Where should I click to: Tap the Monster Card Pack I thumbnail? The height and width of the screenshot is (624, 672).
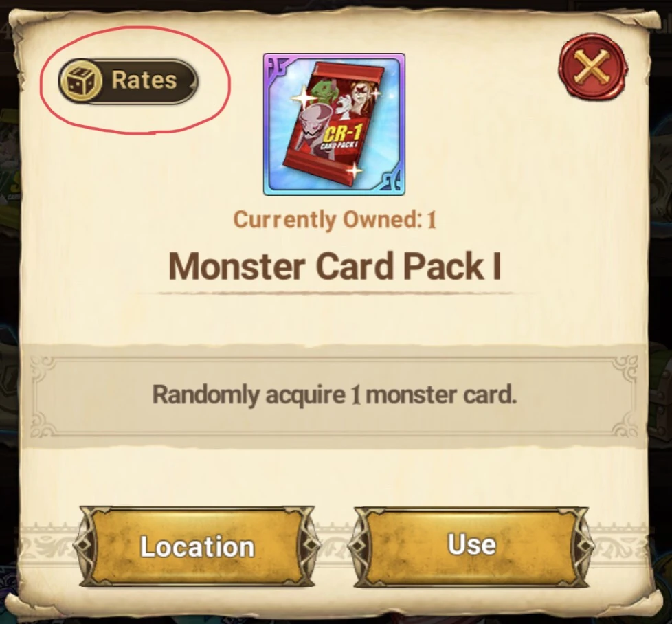[x=334, y=124]
